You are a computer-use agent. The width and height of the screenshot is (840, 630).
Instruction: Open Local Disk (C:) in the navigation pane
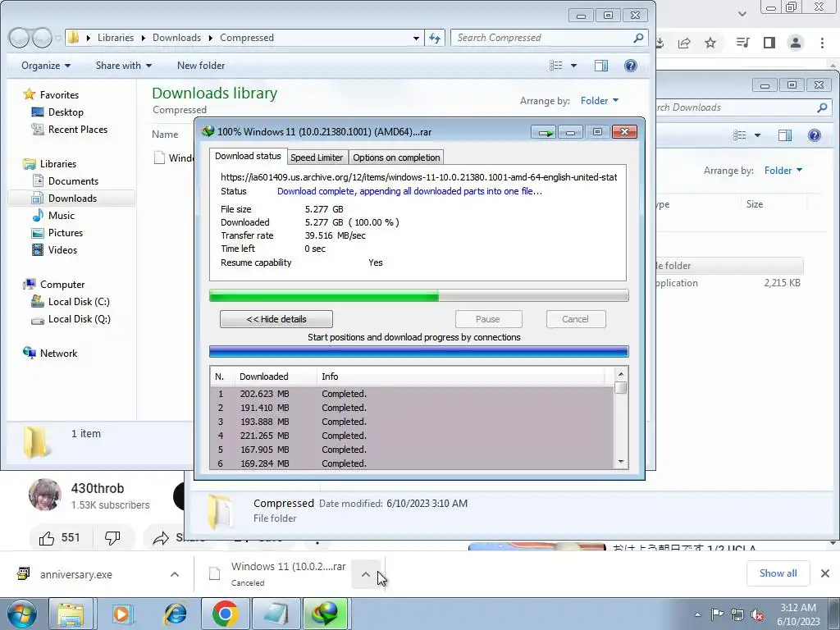point(78,302)
